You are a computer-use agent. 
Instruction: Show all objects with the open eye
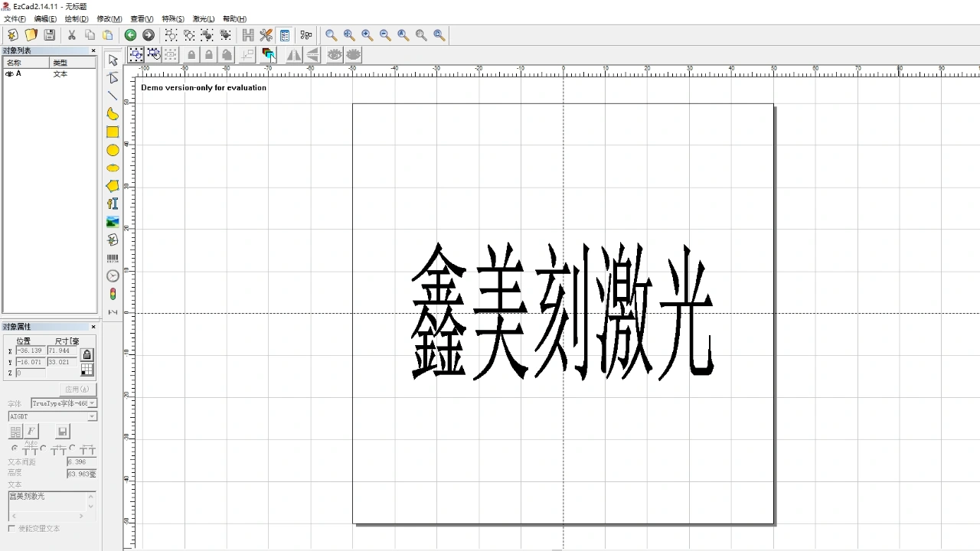(x=335, y=54)
